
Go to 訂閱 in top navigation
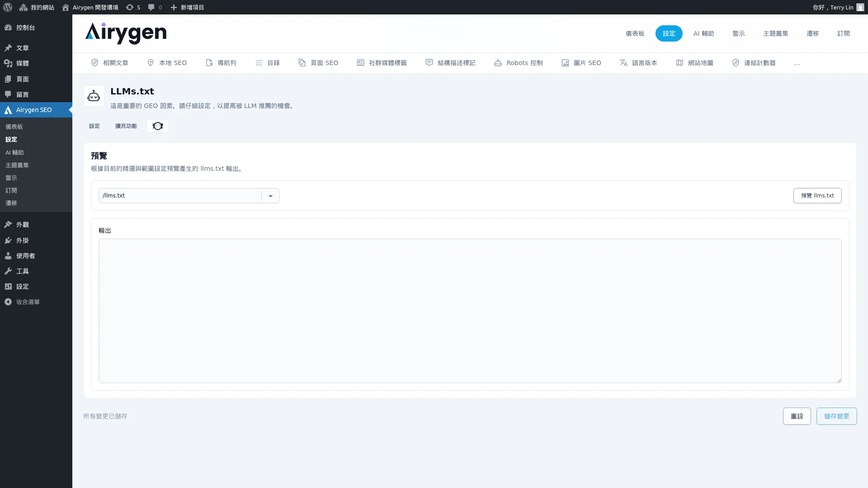click(x=843, y=33)
